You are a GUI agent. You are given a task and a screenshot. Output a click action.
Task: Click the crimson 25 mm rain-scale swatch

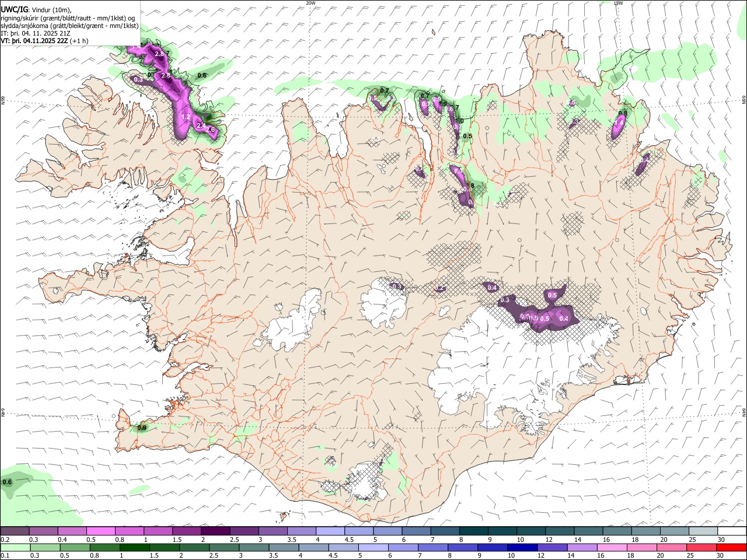coord(703,547)
